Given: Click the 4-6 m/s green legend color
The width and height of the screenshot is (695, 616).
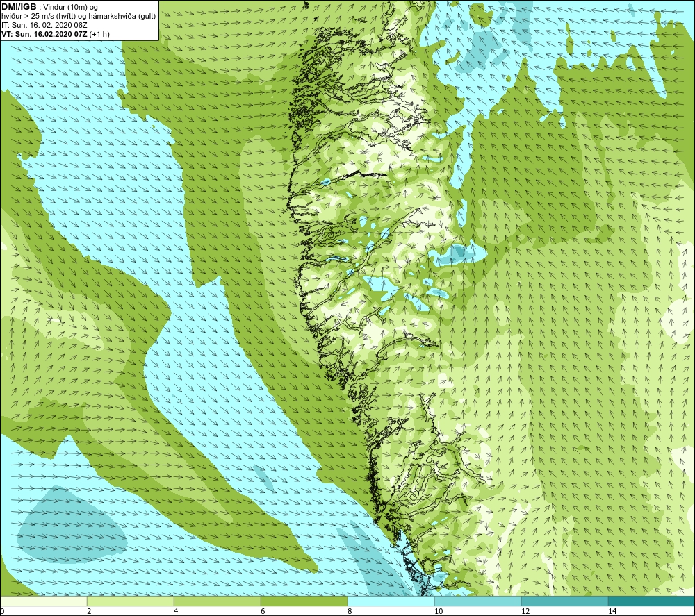Looking at the screenshot, I should click(x=217, y=601).
